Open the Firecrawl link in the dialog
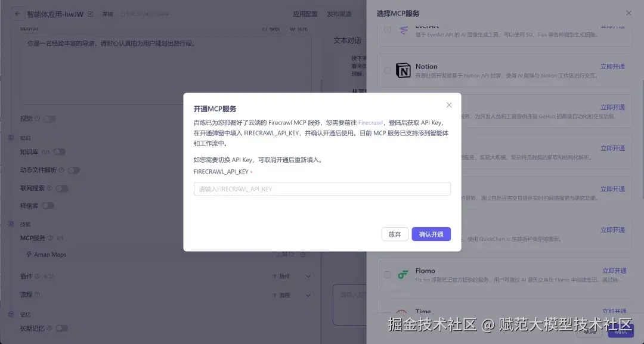 (371, 123)
